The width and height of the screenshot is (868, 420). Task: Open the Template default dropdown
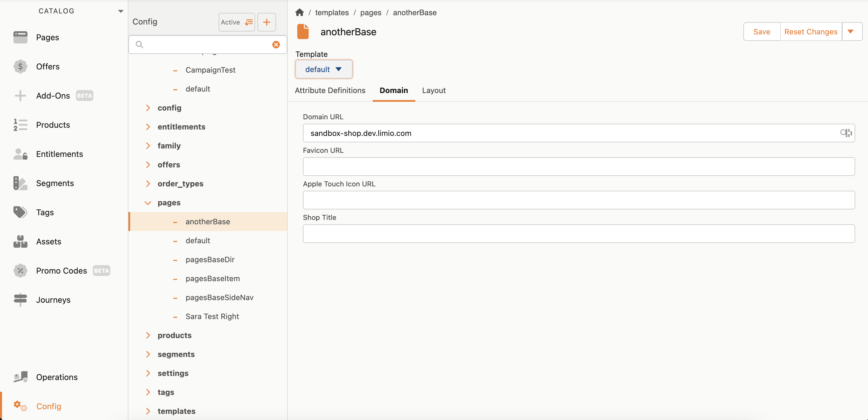coord(323,69)
